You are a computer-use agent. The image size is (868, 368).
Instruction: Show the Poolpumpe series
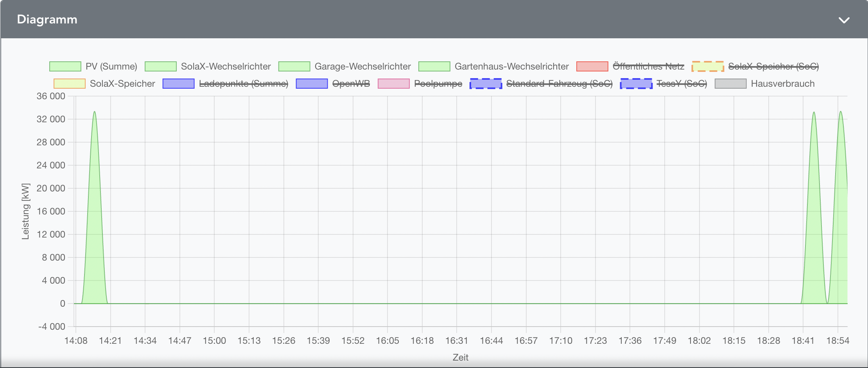tap(438, 84)
